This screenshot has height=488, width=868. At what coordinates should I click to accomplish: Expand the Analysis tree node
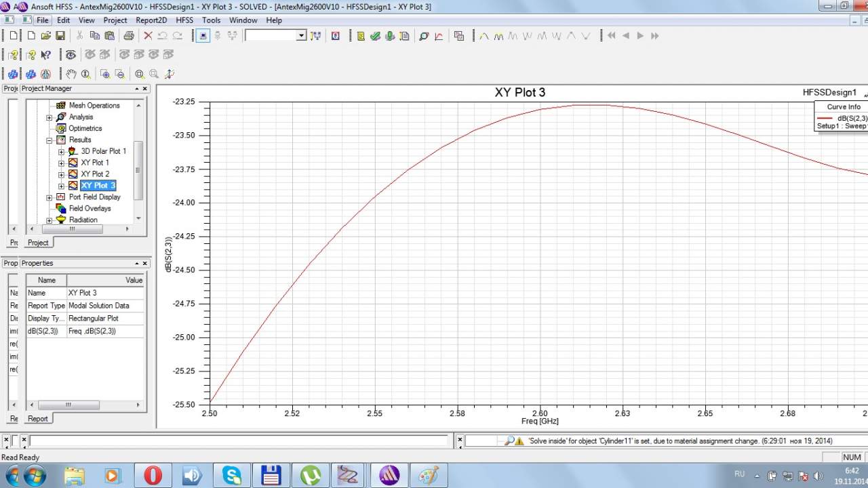(x=50, y=117)
